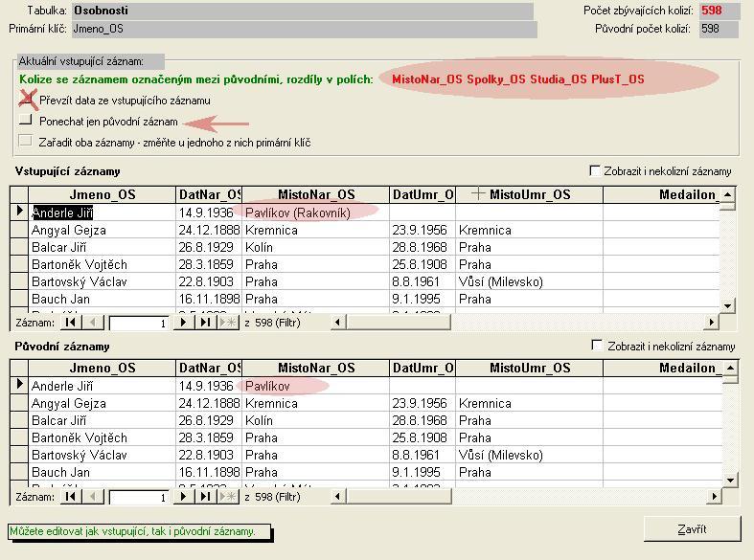Toggle Zobrazit i nekolizní záznamy for Původní záznamy

(597, 346)
